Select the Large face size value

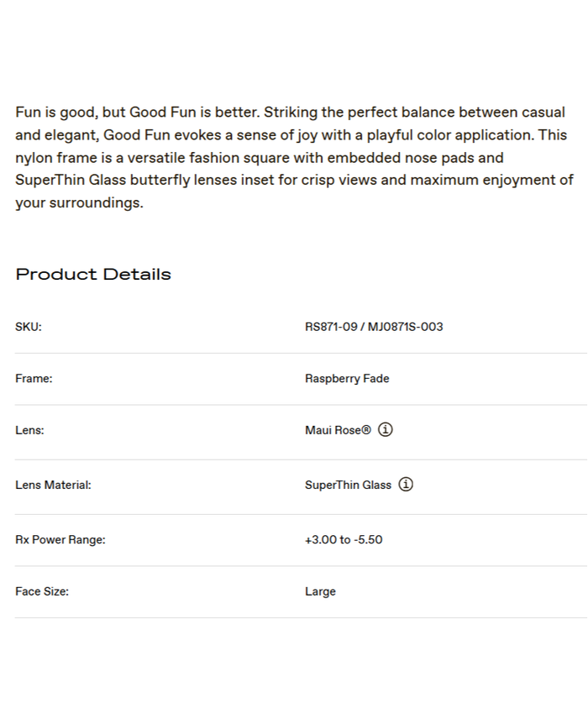click(x=320, y=591)
